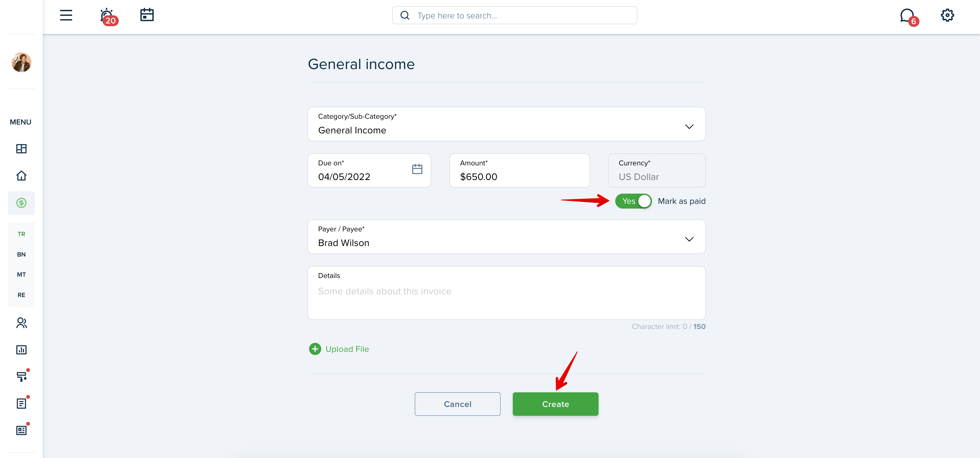The width and height of the screenshot is (980, 458).
Task: Select the dollar accounting icon in sidebar
Action: point(21,203)
